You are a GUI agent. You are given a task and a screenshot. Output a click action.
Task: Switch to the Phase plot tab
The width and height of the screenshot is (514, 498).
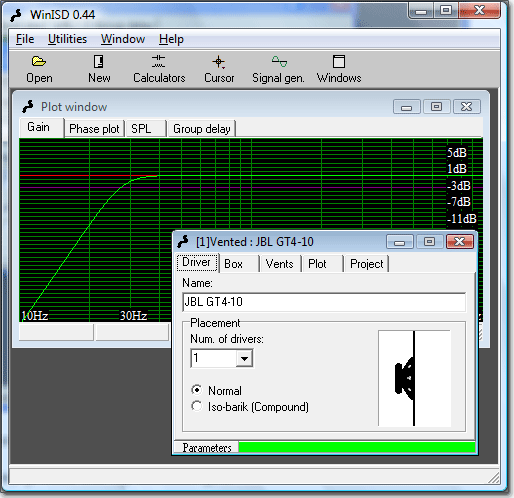[x=94, y=129]
